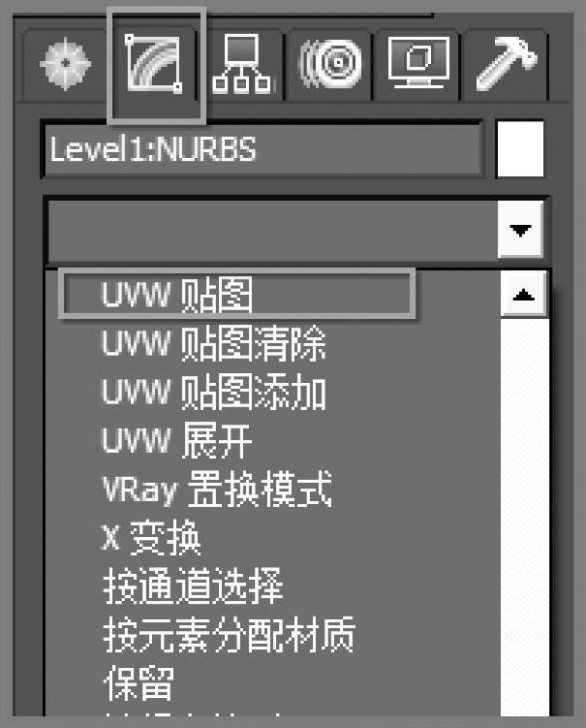Choose the 按元素分配材质 modifier
This screenshot has width=586, height=728.
230,635
